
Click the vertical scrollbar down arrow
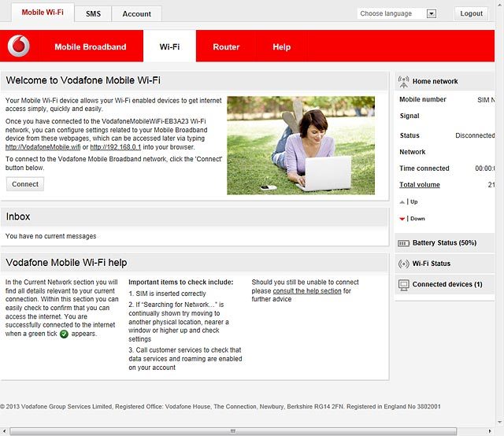click(x=499, y=422)
